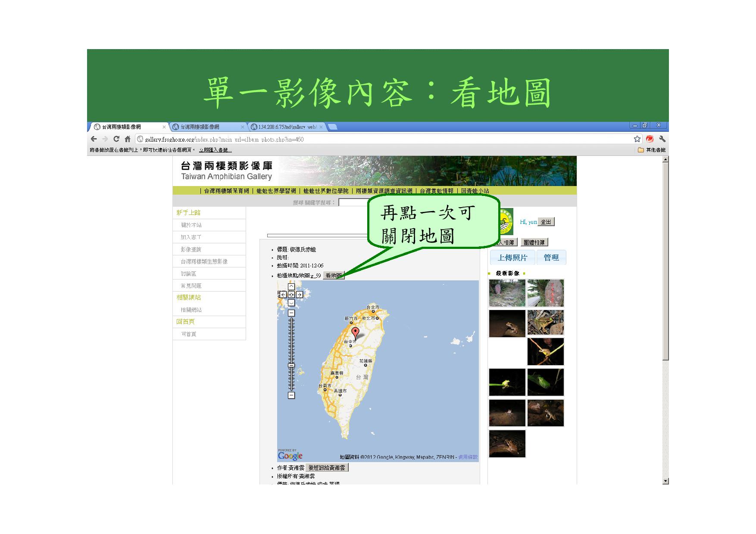Click the 拍攝時間 2011-12-06 text

[x=300, y=266]
